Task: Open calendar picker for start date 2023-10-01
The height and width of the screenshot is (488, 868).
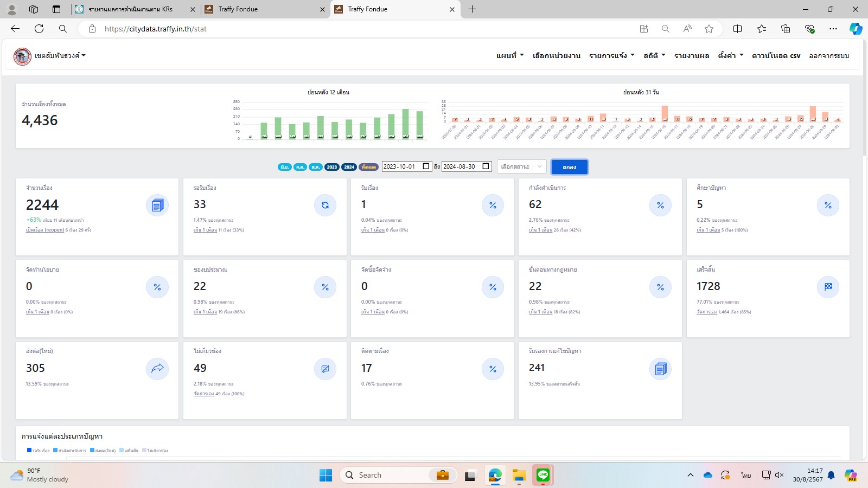Action: click(426, 166)
